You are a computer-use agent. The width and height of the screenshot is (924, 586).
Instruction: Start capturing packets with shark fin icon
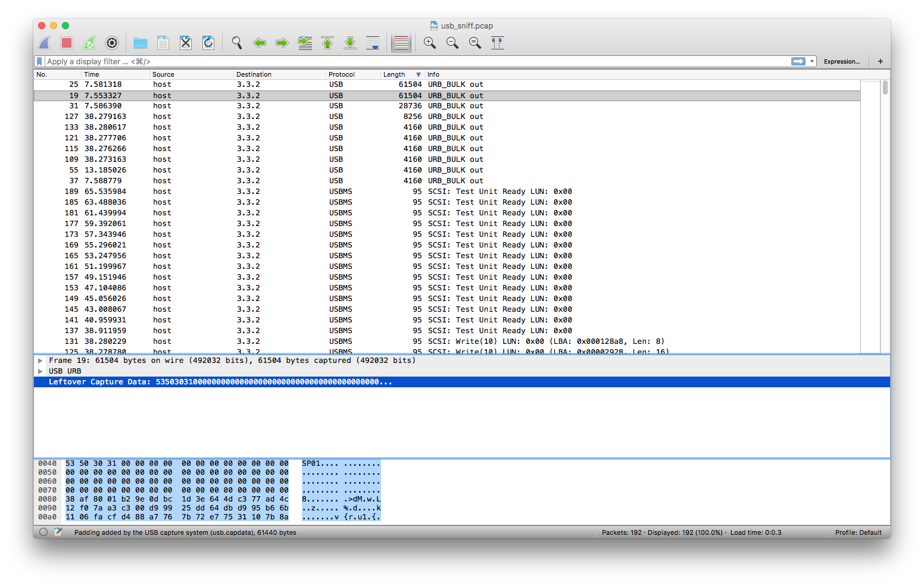click(45, 43)
